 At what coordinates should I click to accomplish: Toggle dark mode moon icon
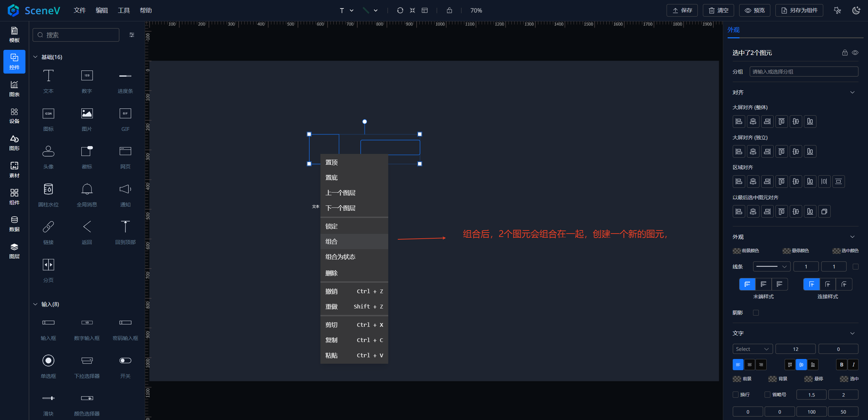tap(856, 11)
